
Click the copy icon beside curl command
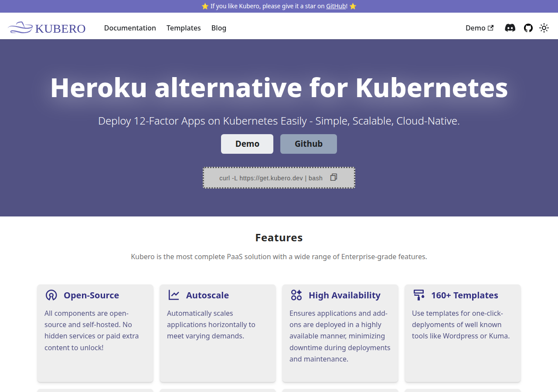point(334,177)
